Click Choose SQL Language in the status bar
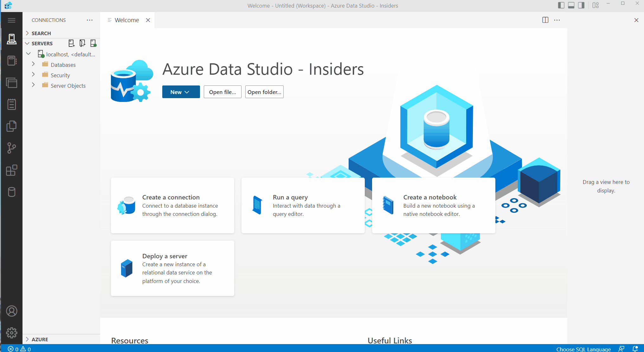Screen dimensions: 644x352 [x=583, y=349]
